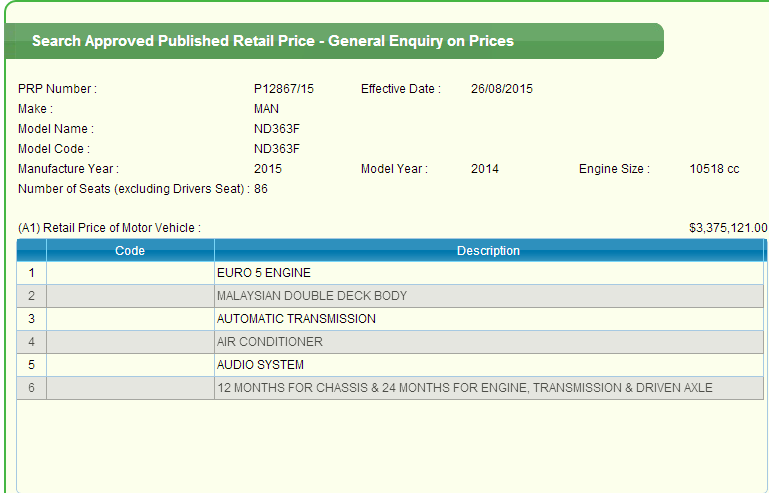Click the make value MAN

[x=266, y=109]
